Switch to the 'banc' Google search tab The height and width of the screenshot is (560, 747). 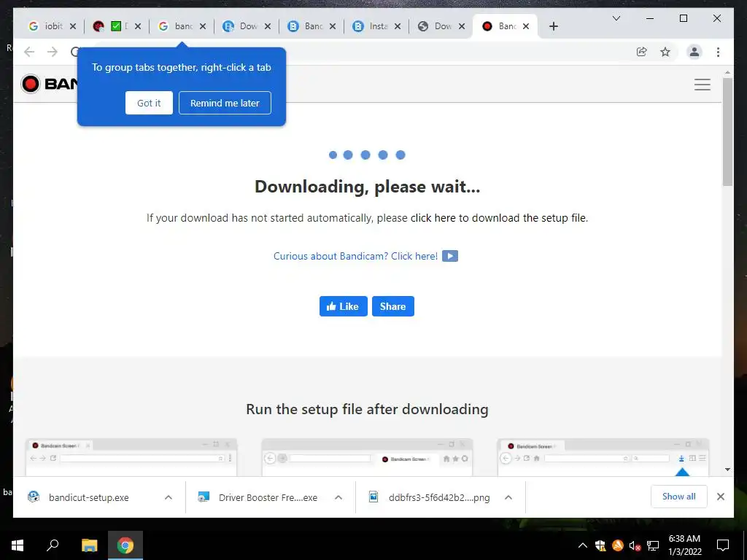(x=177, y=26)
